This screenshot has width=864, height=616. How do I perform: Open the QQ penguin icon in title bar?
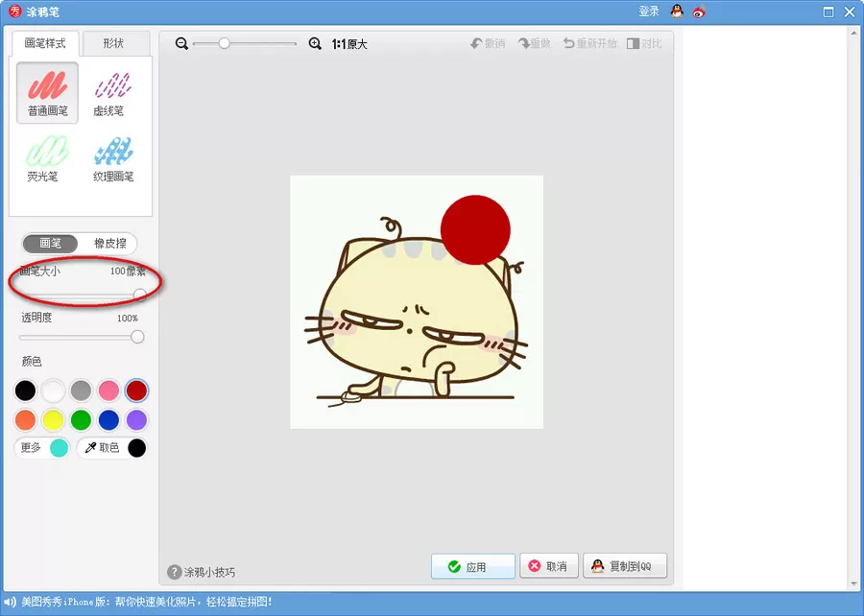[677, 11]
